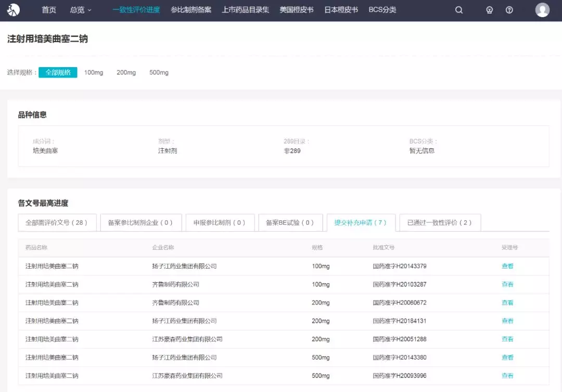The image size is (562, 392).
Task: Click 扬子江药业集团有限公司 in H20143379 row
Action: point(184,266)
